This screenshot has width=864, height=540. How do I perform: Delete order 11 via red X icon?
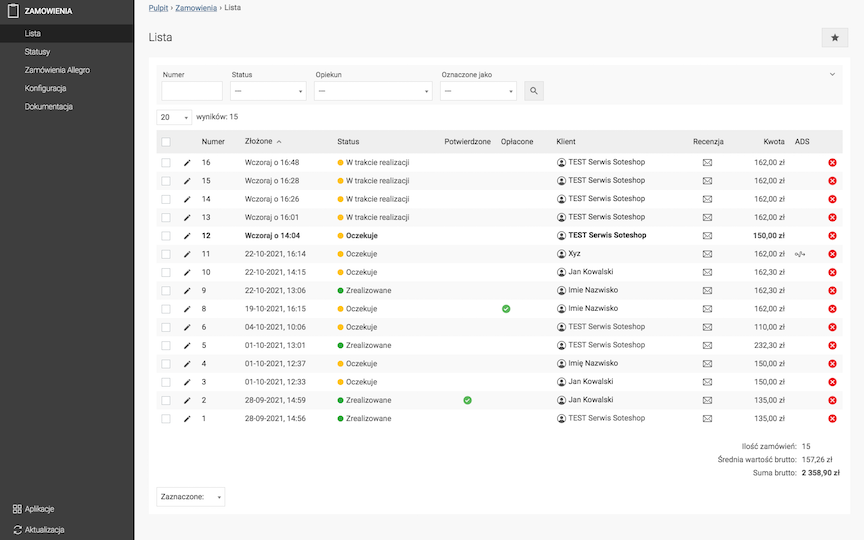pyautogui.click(x=832, y=254)
